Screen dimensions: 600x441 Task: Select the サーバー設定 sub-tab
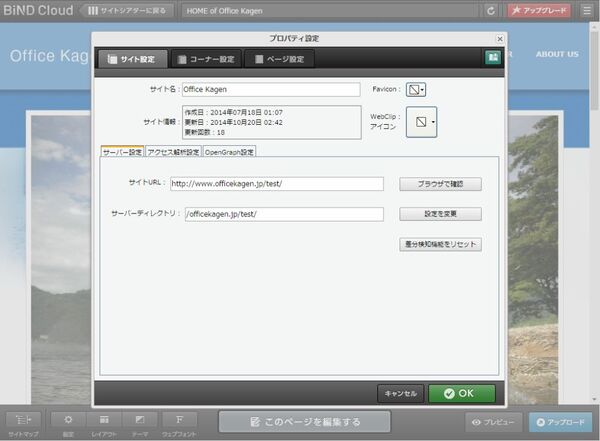pos(122,152)
